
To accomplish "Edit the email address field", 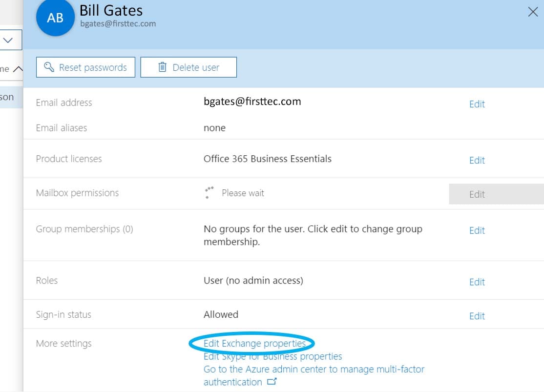I will tap(477, 104).
